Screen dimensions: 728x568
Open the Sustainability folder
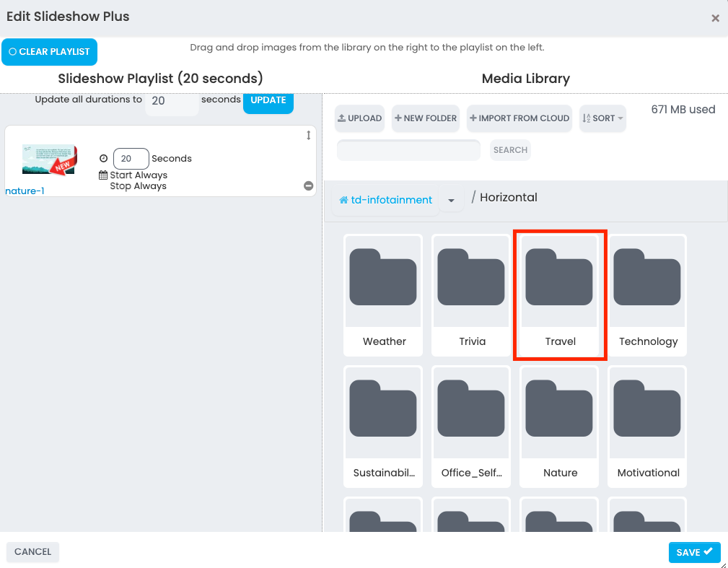click(x=383, y=427)
